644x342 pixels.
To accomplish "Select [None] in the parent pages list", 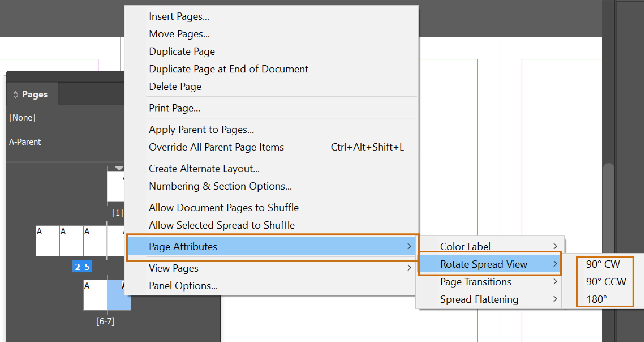I will click(22, 117).
